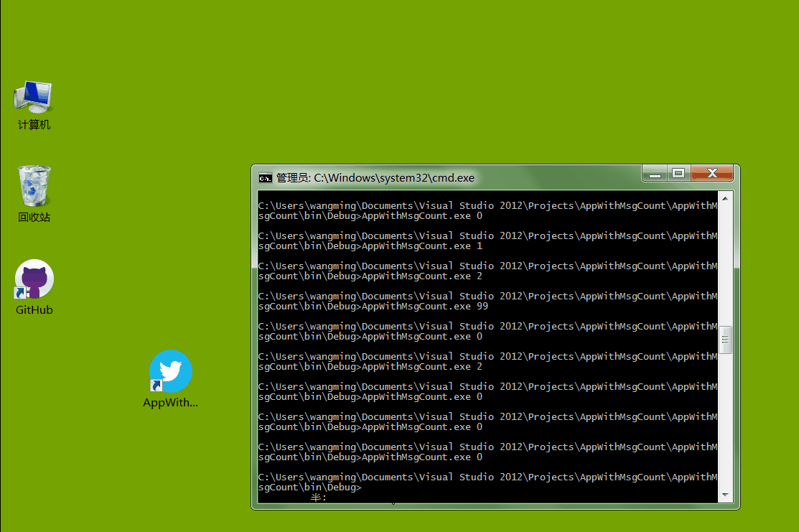Click the cmd window title text
This screenshot has width=799, height=532.
(x=375, y=178)
